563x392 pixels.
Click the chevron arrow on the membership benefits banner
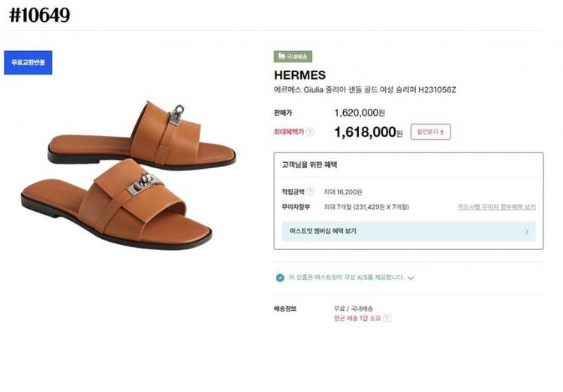click(526, 231)
